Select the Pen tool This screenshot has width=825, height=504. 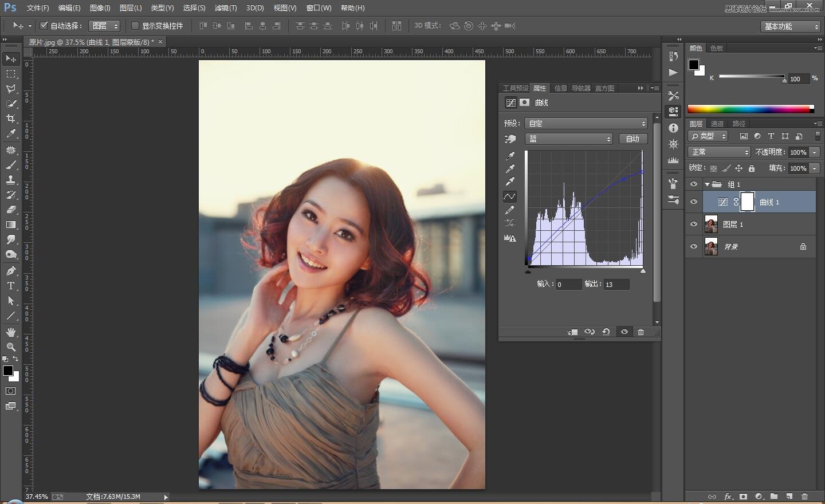11,271
